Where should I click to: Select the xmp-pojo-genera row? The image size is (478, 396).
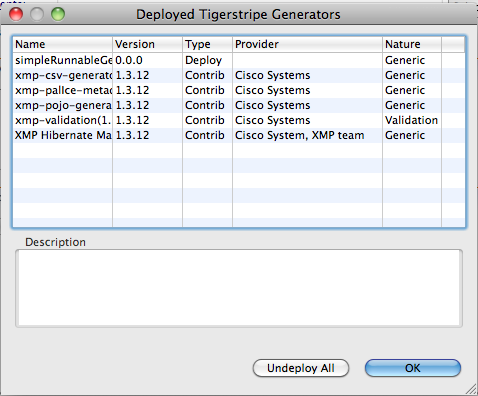click(x=239, y=105)
